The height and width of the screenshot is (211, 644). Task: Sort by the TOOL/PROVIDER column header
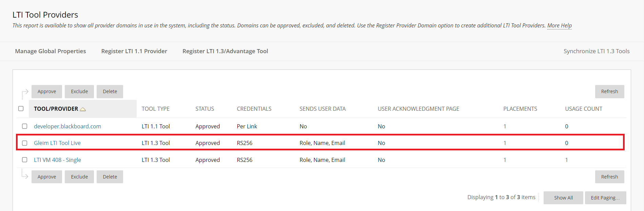(56, 109)
